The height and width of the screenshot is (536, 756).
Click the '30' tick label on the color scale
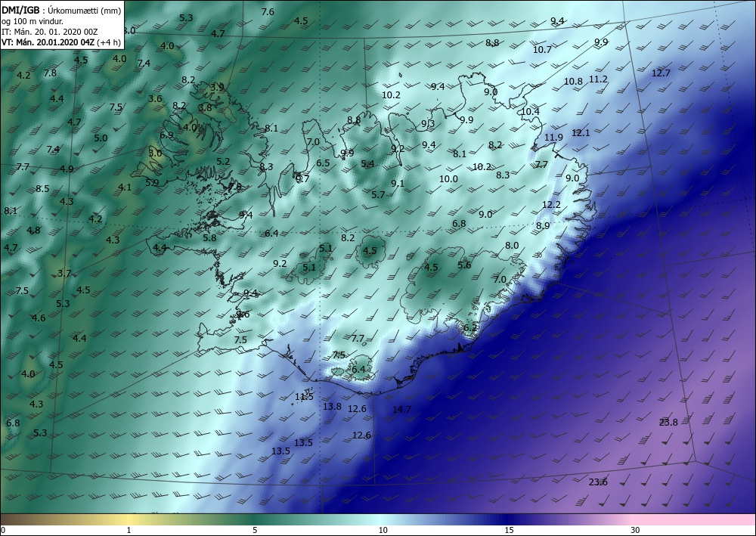(636, 530)
